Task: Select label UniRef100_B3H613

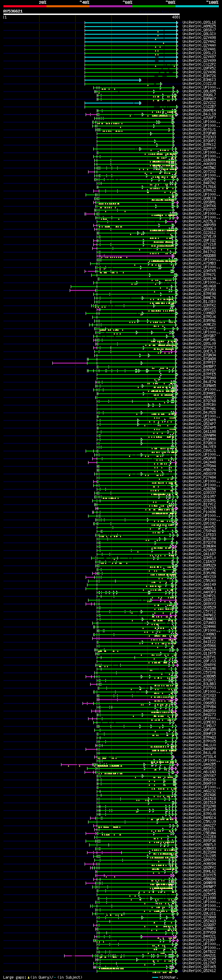Action: pyautogui.click(x=199, y=80)
